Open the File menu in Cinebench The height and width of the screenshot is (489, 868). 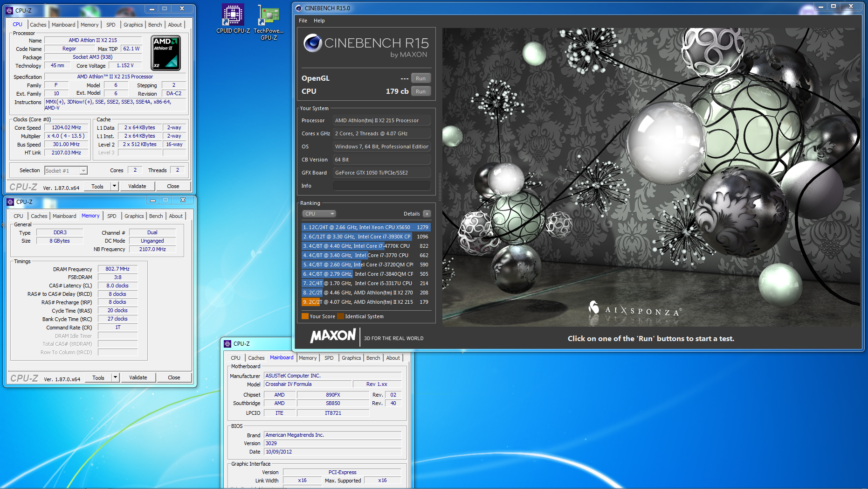[x=303, y=21]
